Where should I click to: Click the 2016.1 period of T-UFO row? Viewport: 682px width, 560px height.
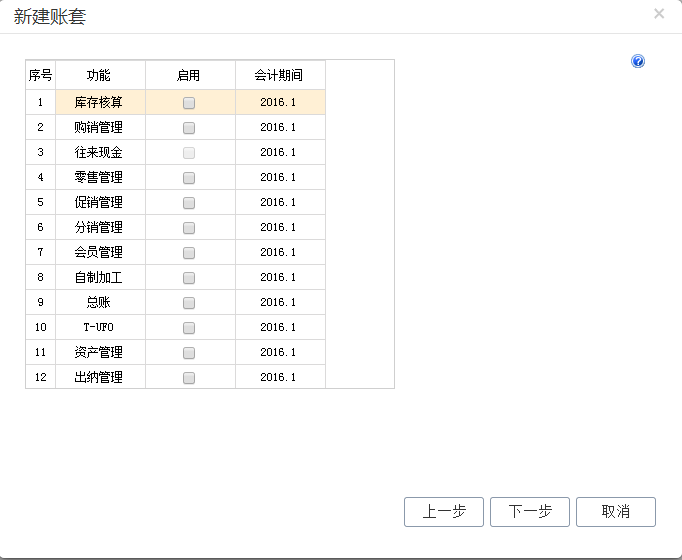click(281, 327)
